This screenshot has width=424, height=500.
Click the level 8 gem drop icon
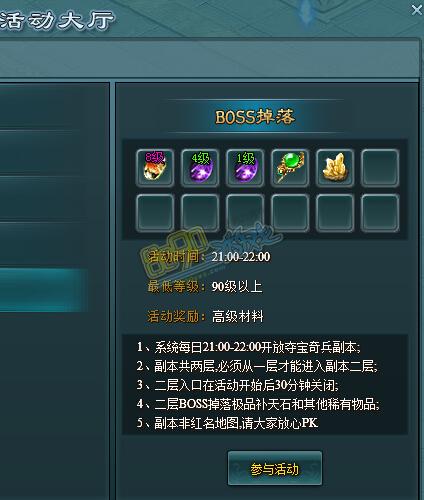[155, 168]
